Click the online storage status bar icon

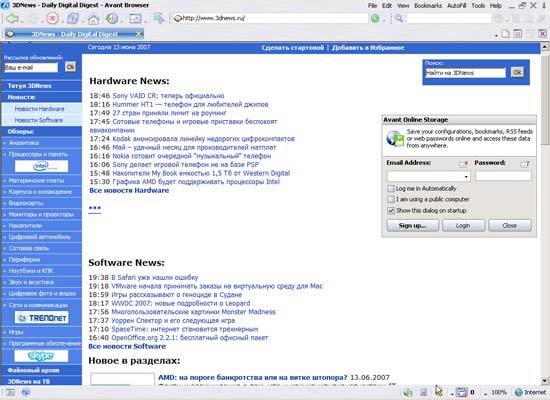[x=408, y=392]
